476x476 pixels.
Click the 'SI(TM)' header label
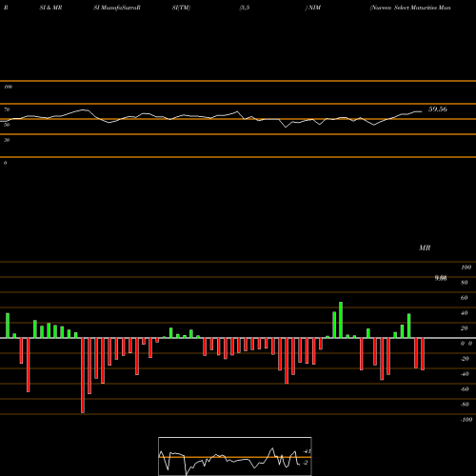pyautogui.click(x=181, y=8)
